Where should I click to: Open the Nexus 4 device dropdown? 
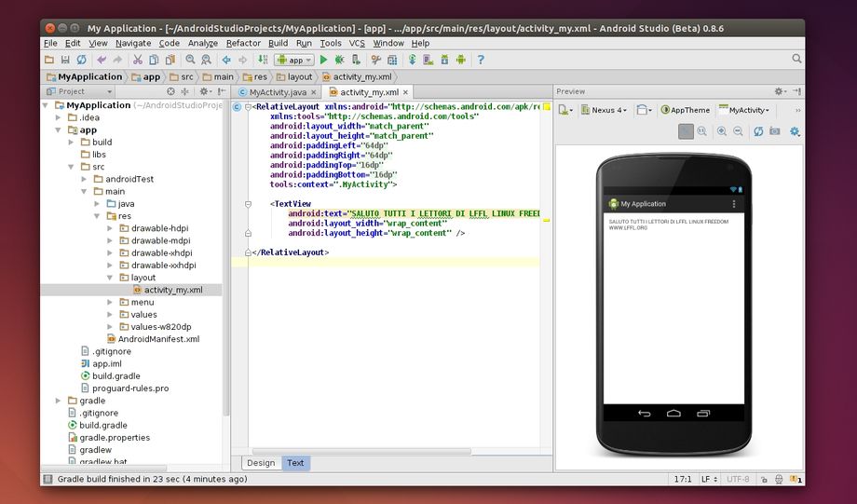605,110
